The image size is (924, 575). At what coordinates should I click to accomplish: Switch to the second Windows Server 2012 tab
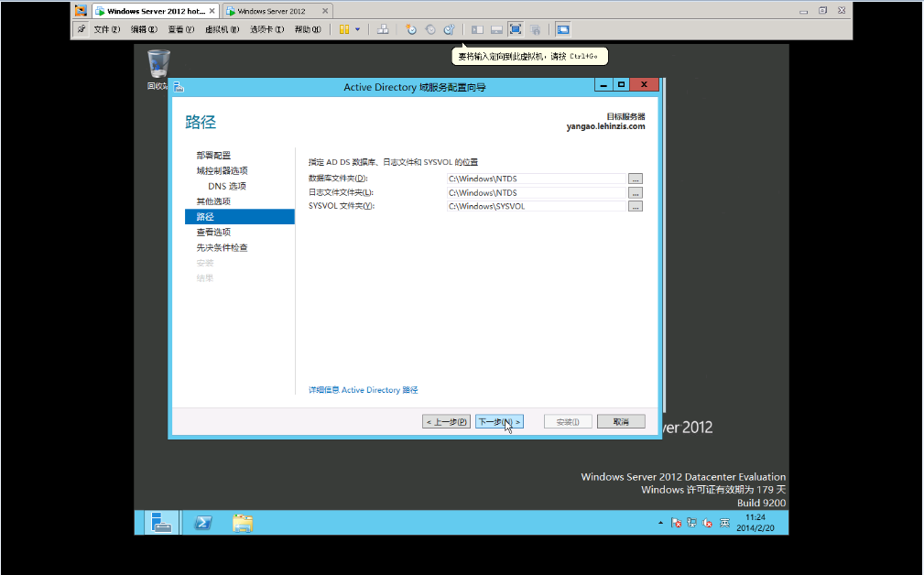272,11
